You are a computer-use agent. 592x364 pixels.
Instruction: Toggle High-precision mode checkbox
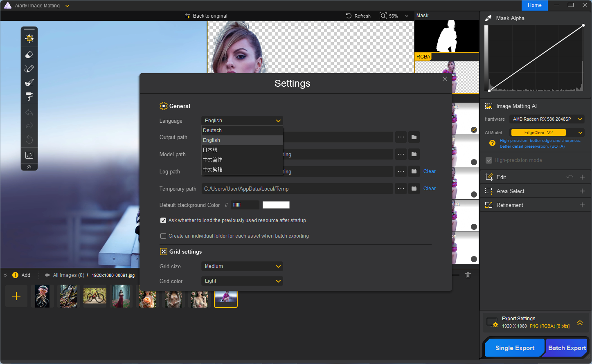coord(488,160)
